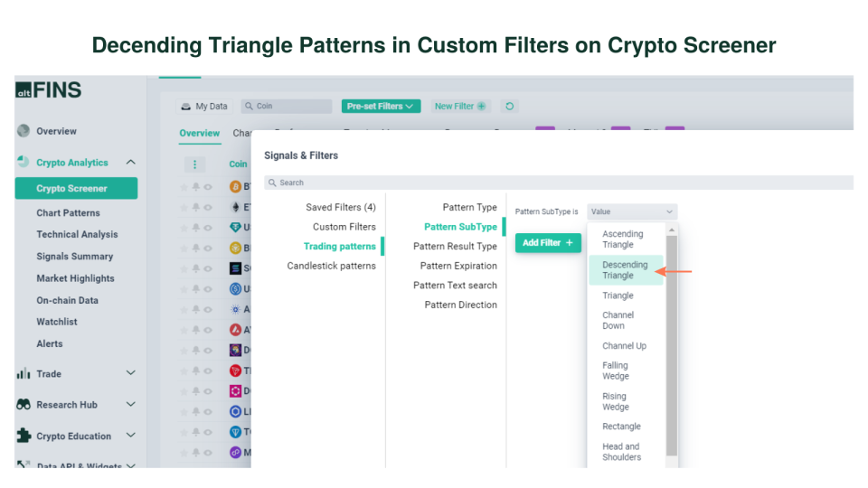Open the Overview page icon in sidebar

click(24, 131)
